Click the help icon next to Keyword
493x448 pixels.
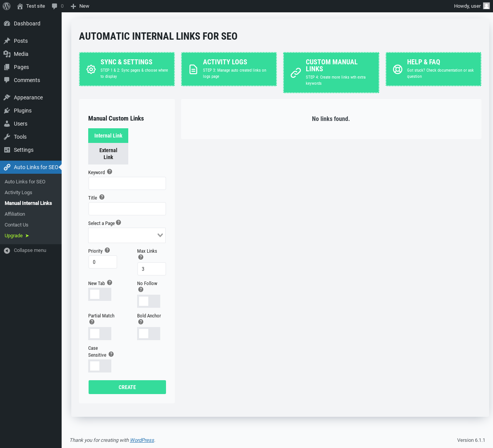coord(110,172)
